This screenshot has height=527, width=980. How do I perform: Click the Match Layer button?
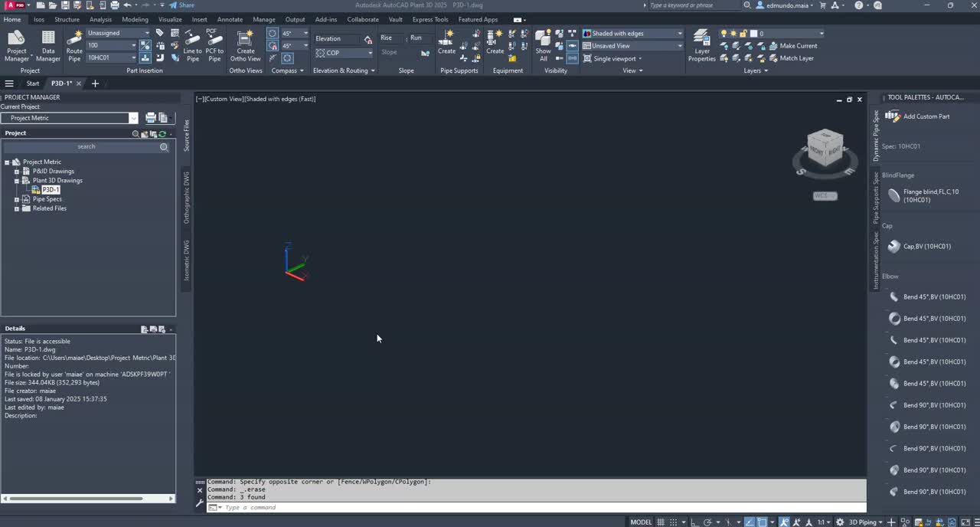796,57
